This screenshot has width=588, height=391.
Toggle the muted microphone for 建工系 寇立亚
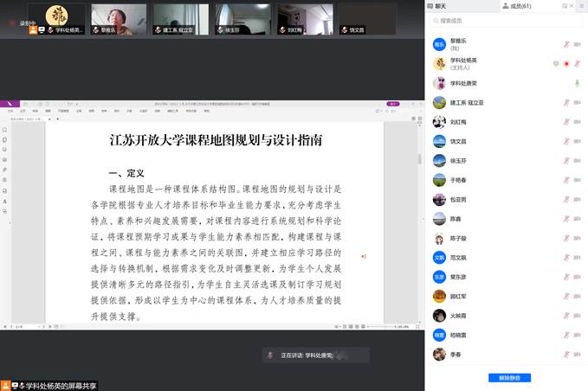click(x=566, y=103)
